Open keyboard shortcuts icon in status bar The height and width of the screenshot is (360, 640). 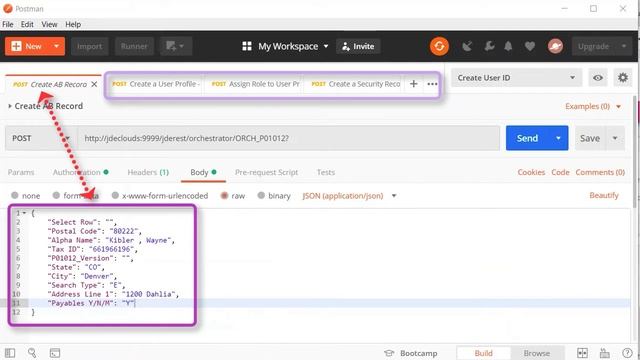604,353
